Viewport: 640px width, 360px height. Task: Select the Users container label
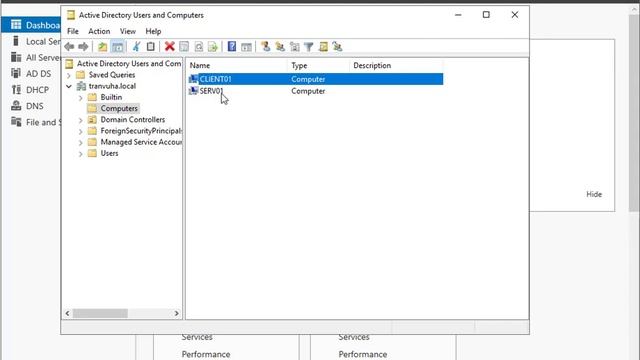tap(109, 153)
